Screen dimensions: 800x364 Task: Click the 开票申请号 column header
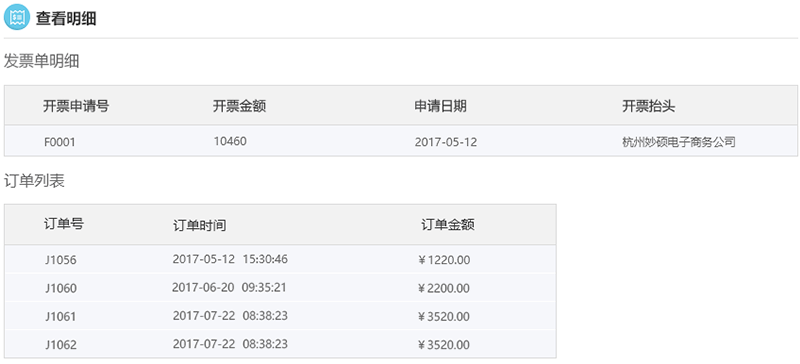[76, 106]
